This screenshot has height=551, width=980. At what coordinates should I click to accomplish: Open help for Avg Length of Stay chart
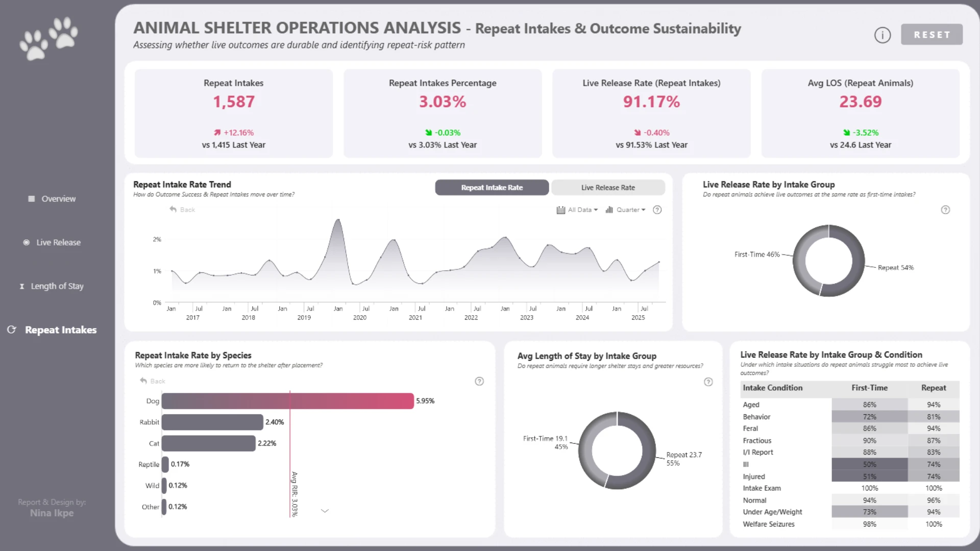[708, 382]
